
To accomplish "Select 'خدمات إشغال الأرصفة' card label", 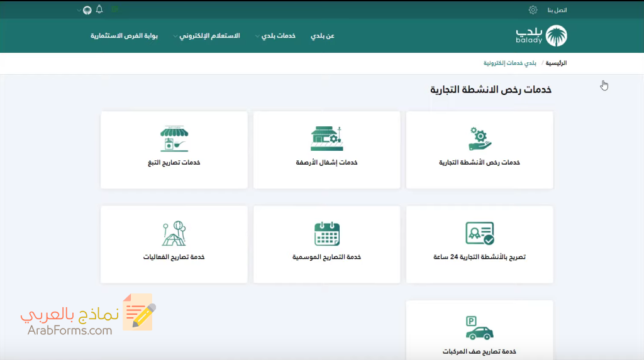I will coord(326,163).
